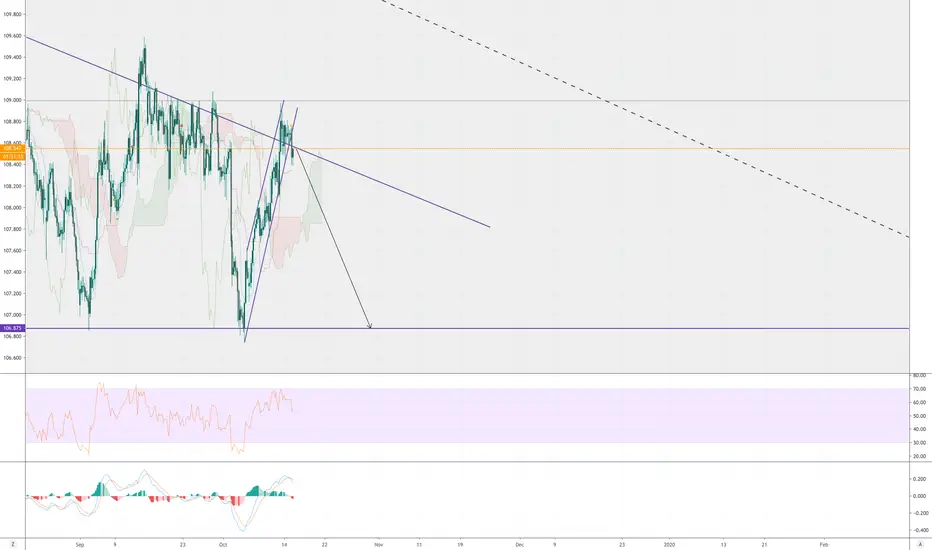Click the 109.400 price axis label

tap(12, 57)
